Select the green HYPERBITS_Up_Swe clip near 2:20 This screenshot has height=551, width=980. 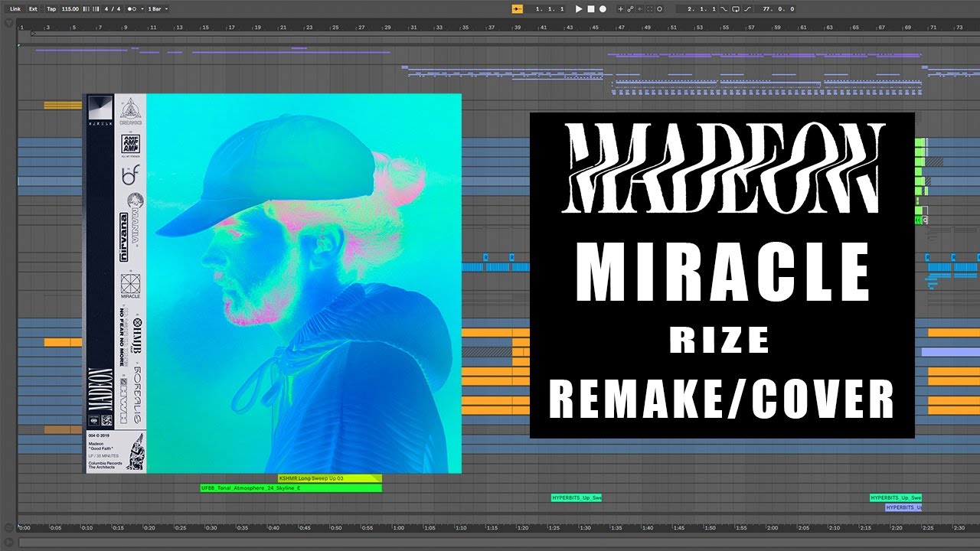(x=896, y=497)
